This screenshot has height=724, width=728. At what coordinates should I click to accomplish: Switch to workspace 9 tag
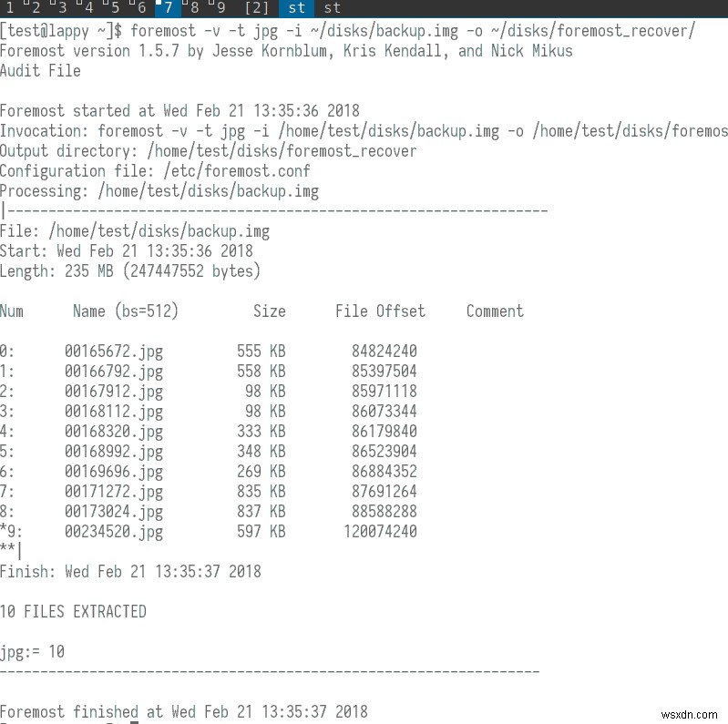(220, 7)
